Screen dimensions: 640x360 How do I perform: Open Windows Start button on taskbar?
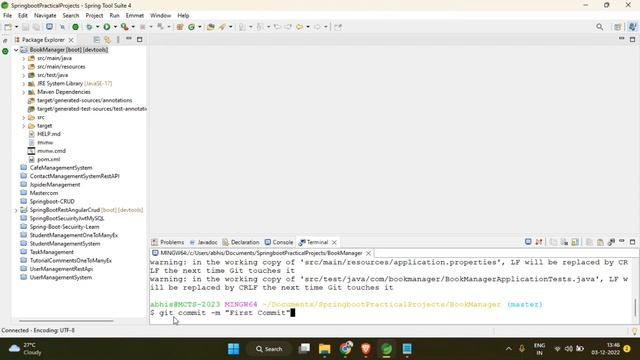pos(233,349)
